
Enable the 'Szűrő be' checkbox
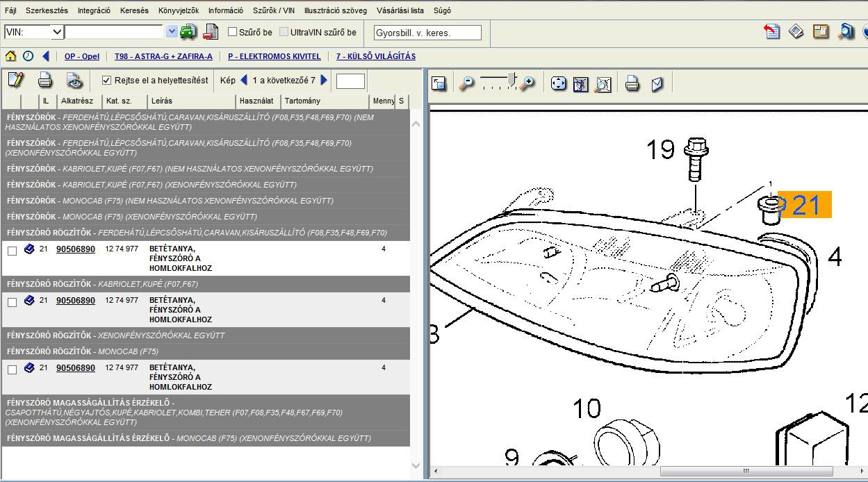pos(233,32)
